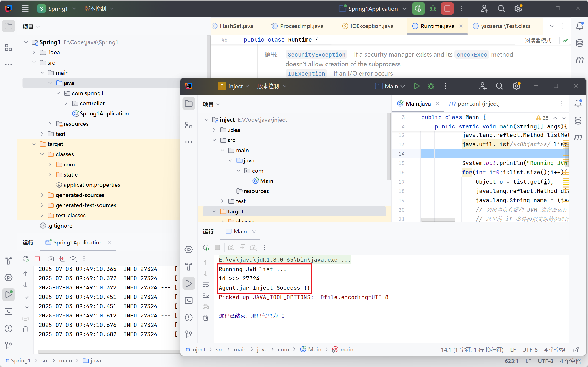Click the red stop button in the Spring1 run panel
The image size is (588, 367).
pos(37,259)
